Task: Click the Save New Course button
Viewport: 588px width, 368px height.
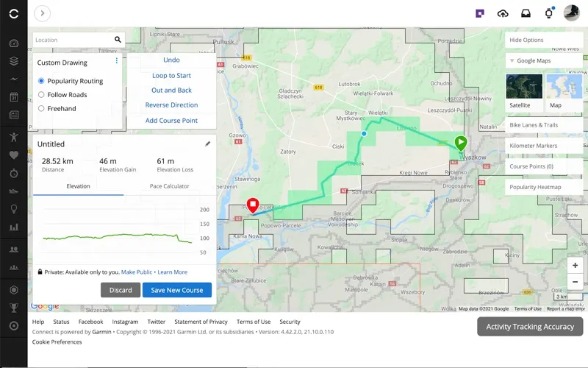Action: (177, 290)
